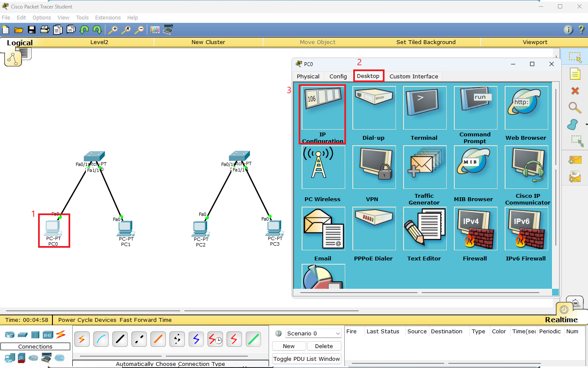Open the VPN application
This screenshot has height=368, width=588.
point(374,167)
